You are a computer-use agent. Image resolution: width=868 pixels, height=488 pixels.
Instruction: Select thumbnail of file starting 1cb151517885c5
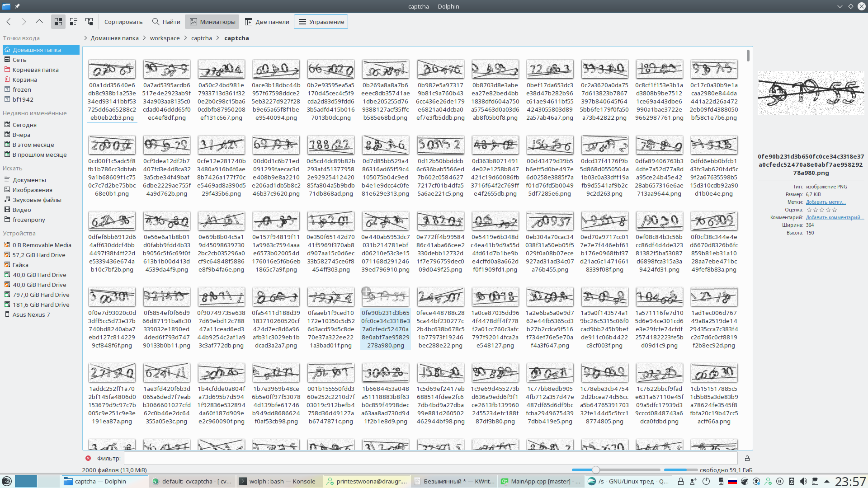pyautogui.click(x=714, y=373)
